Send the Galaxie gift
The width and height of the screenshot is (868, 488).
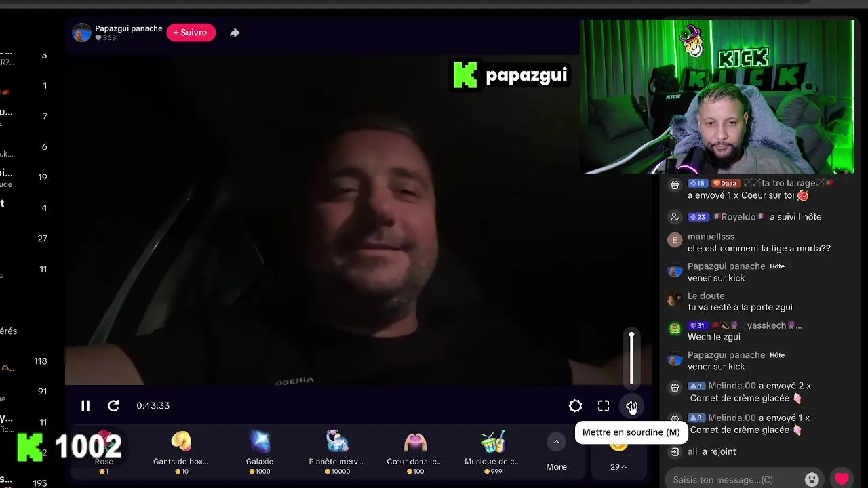point(260,453)
